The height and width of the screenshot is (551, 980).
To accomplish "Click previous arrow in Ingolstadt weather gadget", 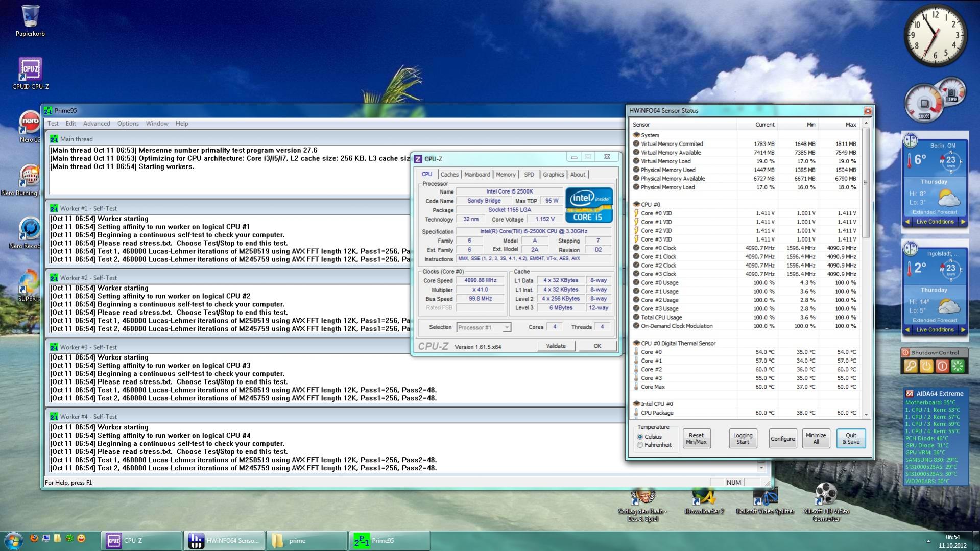I will (x=907, y=330).
